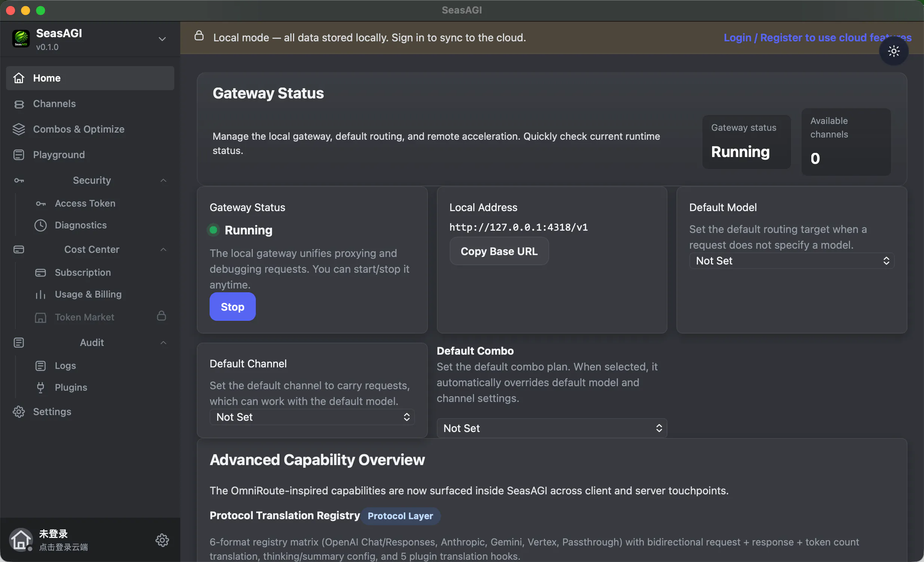Click the Security key icon
The height and width of the screenshot is (562, 924).
tap(19, 181)
